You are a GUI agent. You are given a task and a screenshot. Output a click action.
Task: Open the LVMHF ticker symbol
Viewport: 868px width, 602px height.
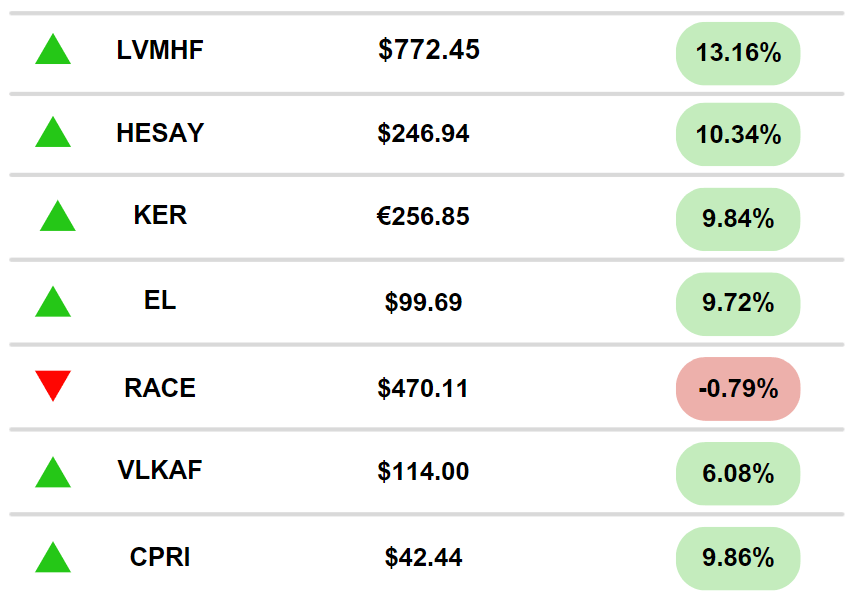click(x=160, y=50)
